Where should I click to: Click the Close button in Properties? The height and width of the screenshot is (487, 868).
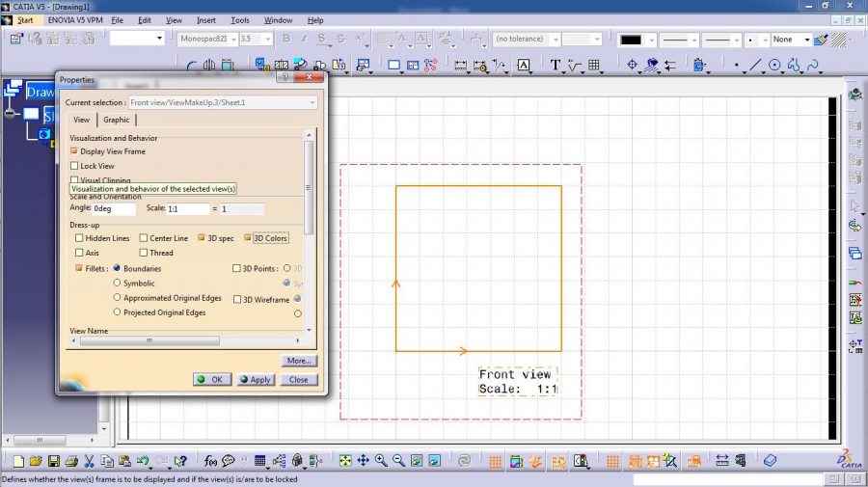point(298,380)
